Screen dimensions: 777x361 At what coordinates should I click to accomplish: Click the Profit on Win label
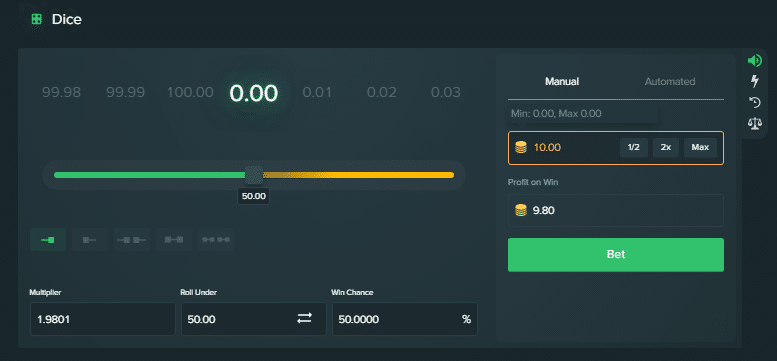[533, 182]
